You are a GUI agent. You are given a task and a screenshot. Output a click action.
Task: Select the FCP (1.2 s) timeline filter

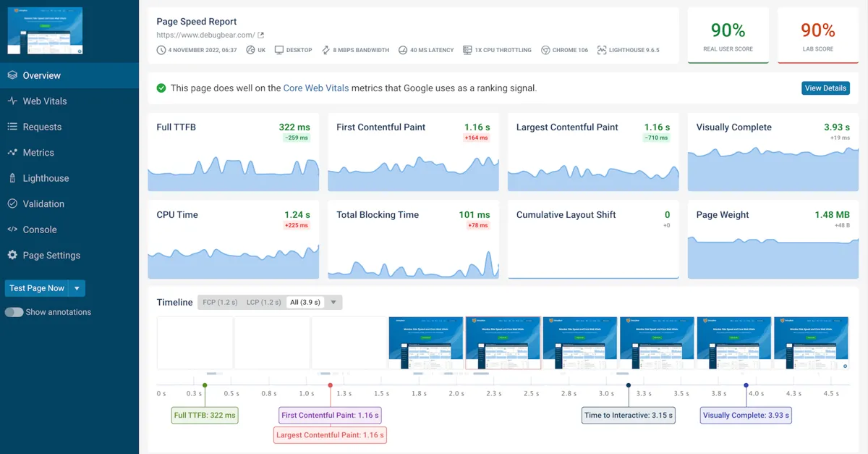pos(220,303)
